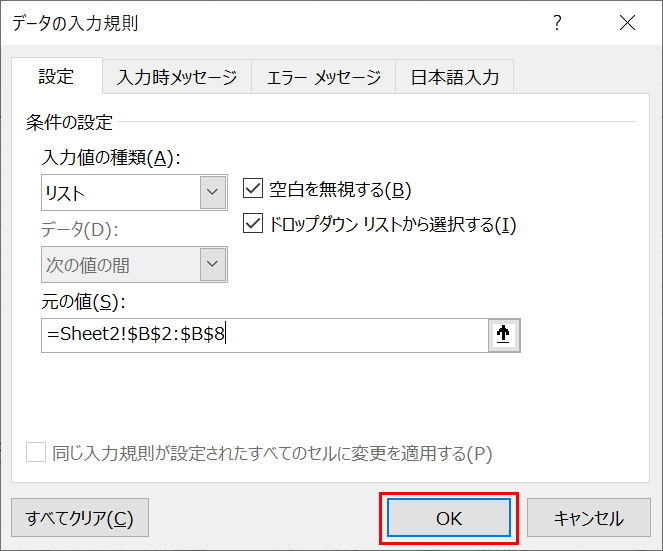
Task: Click the range selector collapse arrow icon
Action: point(504,335)
